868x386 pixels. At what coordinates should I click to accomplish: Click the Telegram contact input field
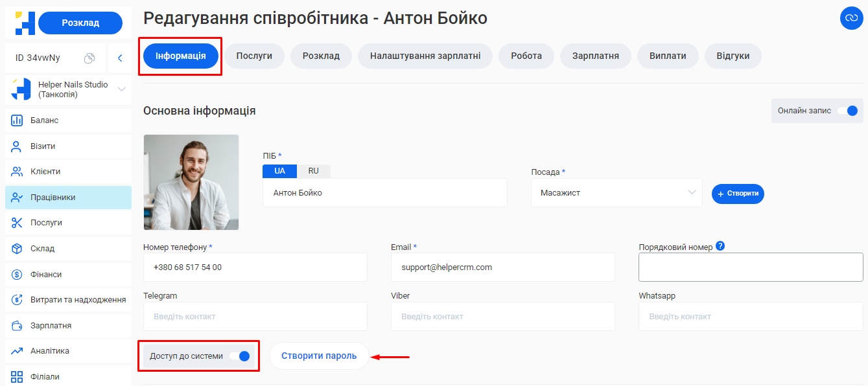pyautogui.click(x=255, y=316)
